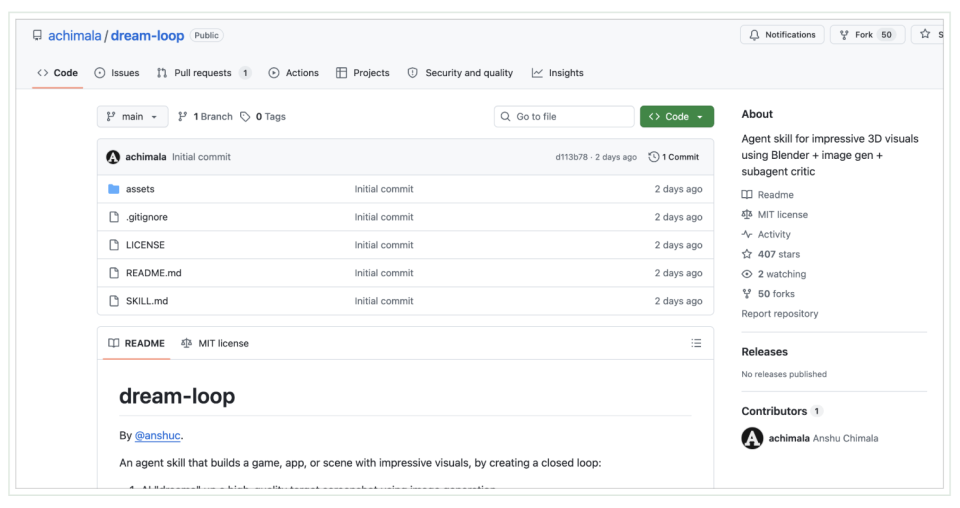
Task: Select the MIT license tab
Action: tap(215, 343)
